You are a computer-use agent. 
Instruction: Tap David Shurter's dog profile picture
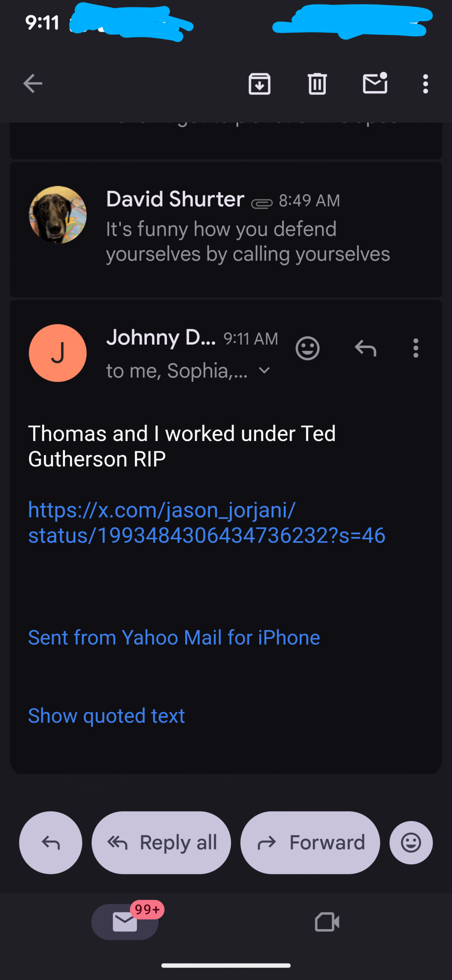click(58, 215)
